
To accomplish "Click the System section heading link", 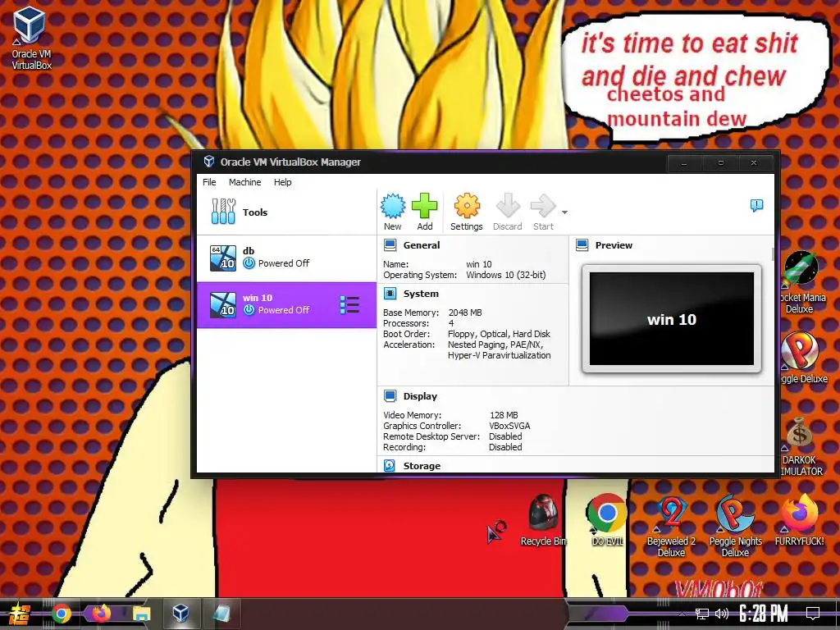I will (x=421, y=294).
